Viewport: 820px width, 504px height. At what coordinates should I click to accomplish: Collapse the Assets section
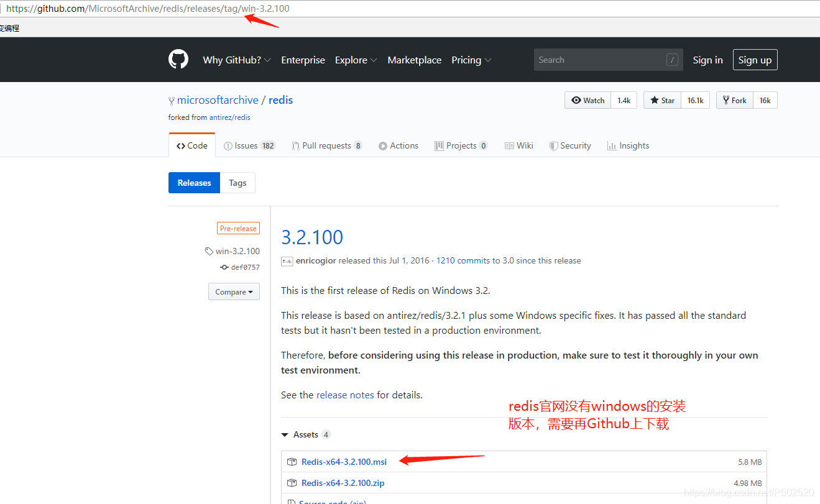point(306,434)
